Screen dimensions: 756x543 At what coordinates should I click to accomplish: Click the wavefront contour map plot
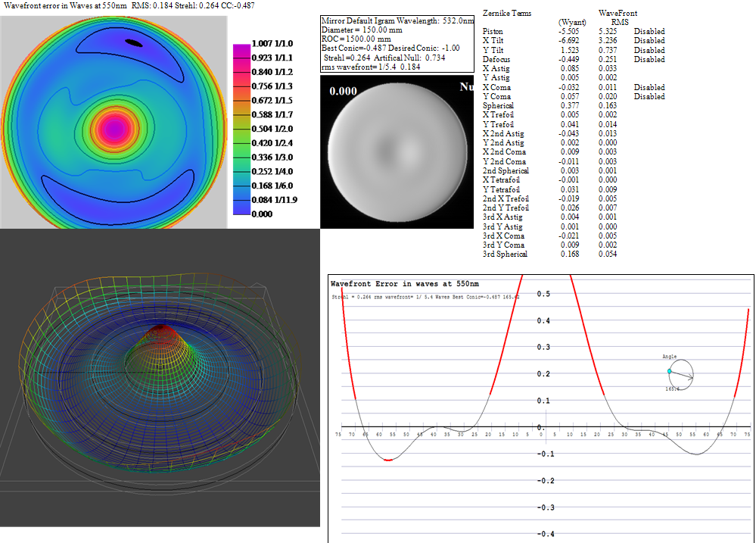114,122
